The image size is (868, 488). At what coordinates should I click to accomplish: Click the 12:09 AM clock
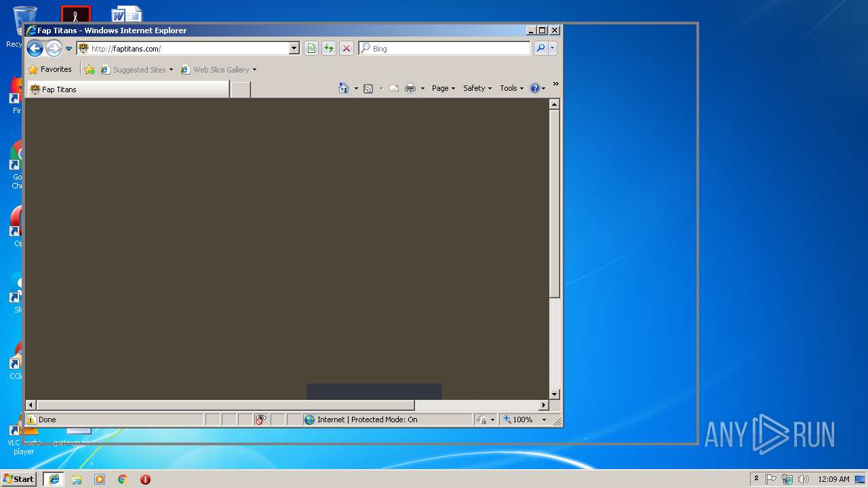point(833,479)
